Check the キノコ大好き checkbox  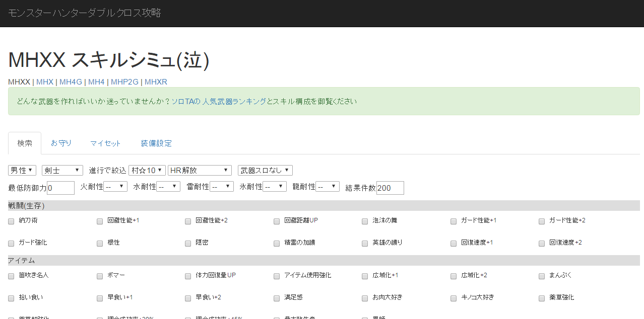[x=454, y=298]
